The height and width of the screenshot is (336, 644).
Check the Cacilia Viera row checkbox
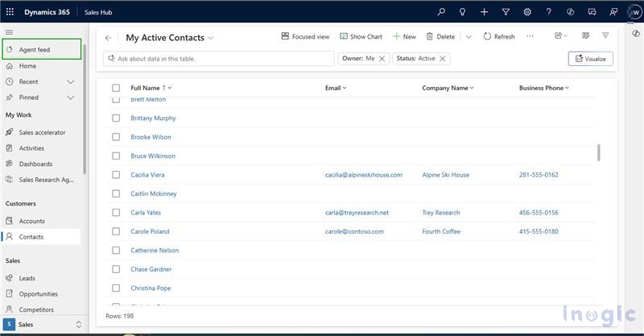click(x=116, y=175)
